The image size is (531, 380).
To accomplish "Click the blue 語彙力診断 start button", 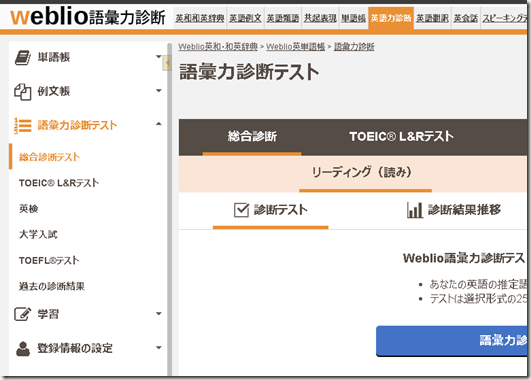I will pyautogui.click(x=452, y=341).
